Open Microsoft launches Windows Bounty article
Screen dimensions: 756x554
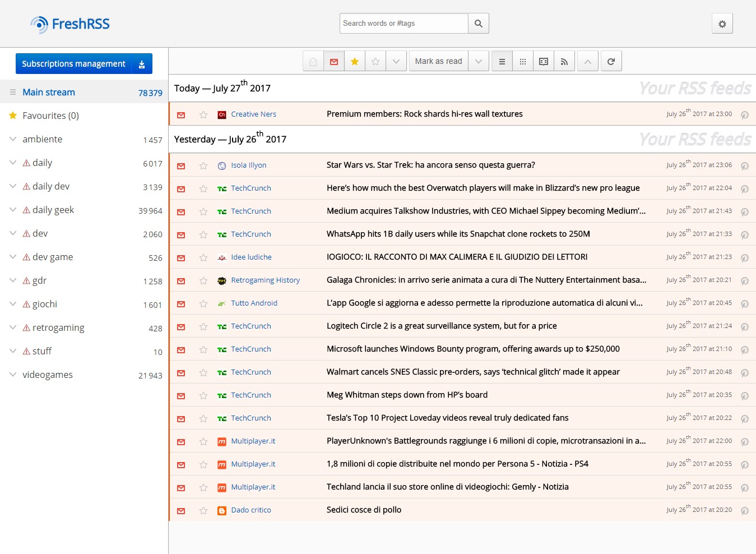point(473,349)
